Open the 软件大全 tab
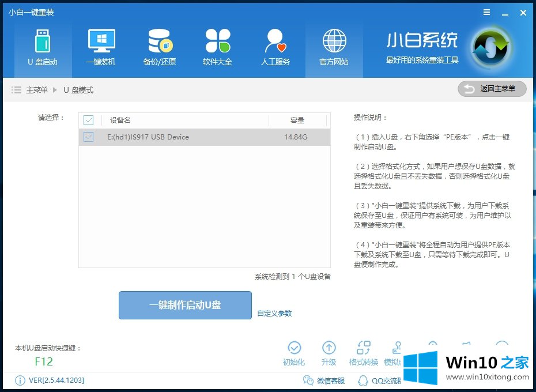Image resolution: width=536 pixels, height=392 pixels. pos(217,48)
